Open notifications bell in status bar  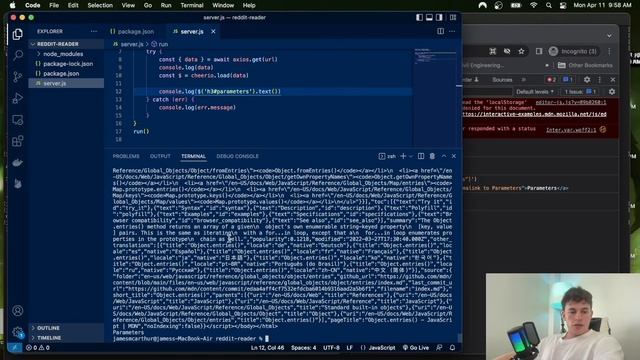pyautogui.click(x=452, y=348)
